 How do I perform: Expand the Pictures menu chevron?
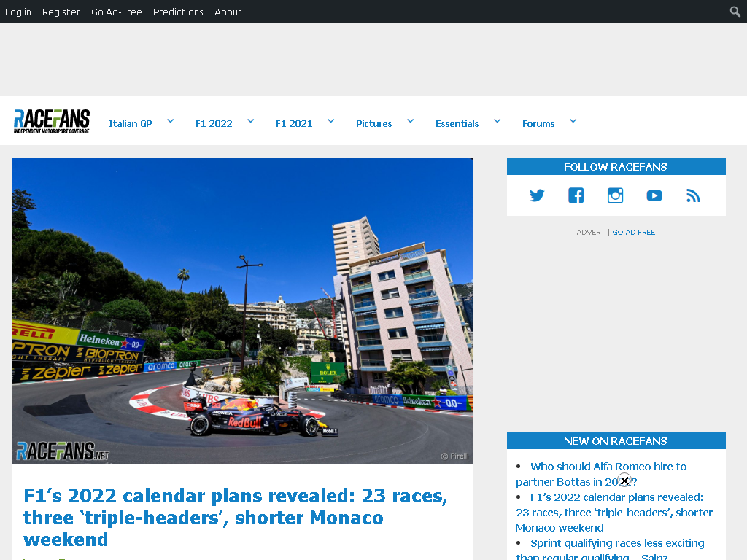click(410, 121)
